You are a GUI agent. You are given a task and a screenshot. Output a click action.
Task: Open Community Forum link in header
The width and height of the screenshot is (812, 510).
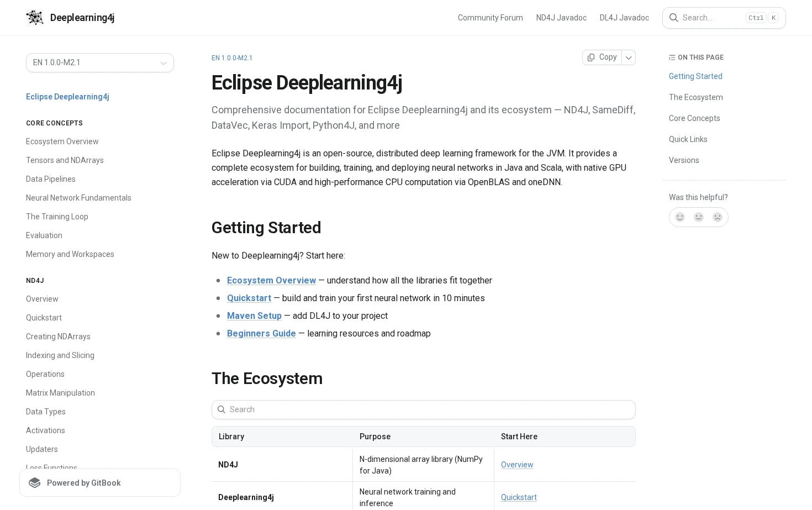pyautogui.click(x=491, y=18)
